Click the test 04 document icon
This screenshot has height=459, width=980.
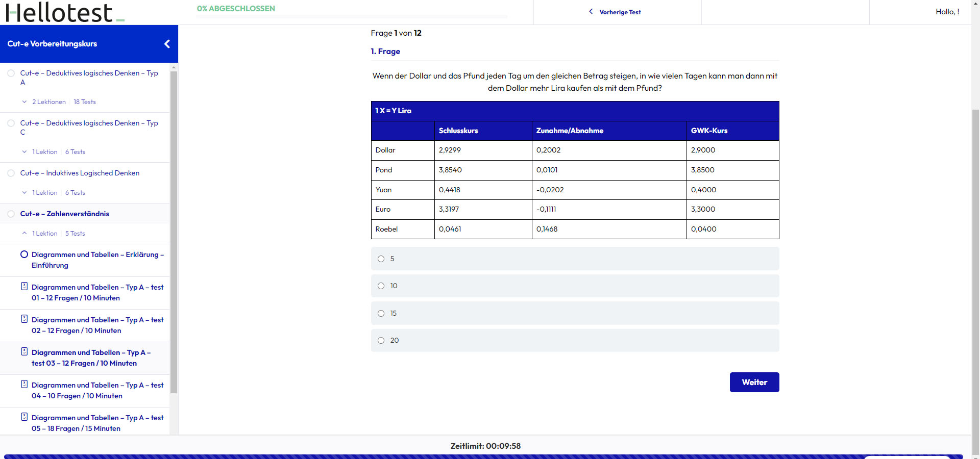(x=24, y=384)
